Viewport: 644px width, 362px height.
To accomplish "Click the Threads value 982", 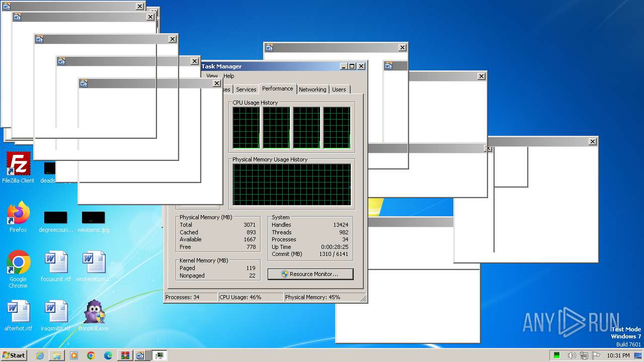I will [x=344, y=232].
